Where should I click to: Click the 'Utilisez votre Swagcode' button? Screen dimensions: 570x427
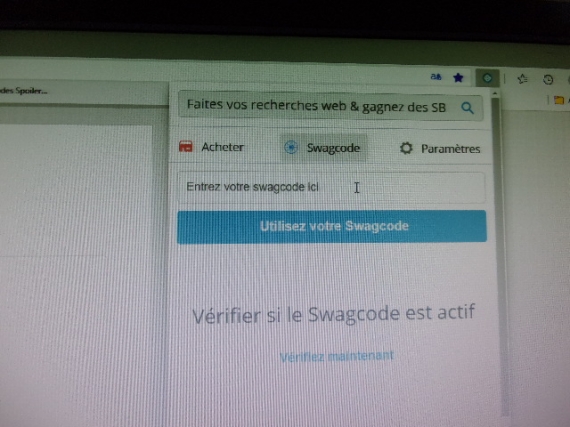pyautogui.click(x=332, y=227)
